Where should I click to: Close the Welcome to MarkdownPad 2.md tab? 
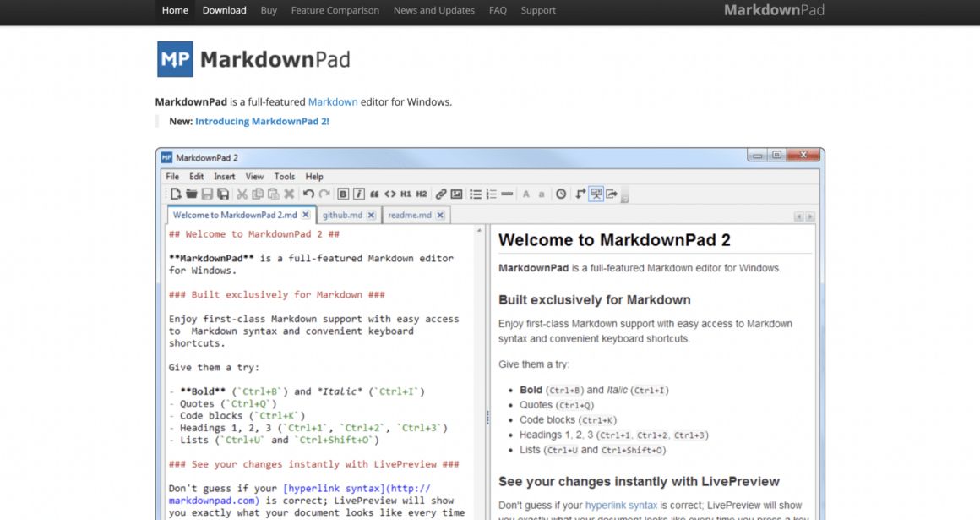(306, 215)
